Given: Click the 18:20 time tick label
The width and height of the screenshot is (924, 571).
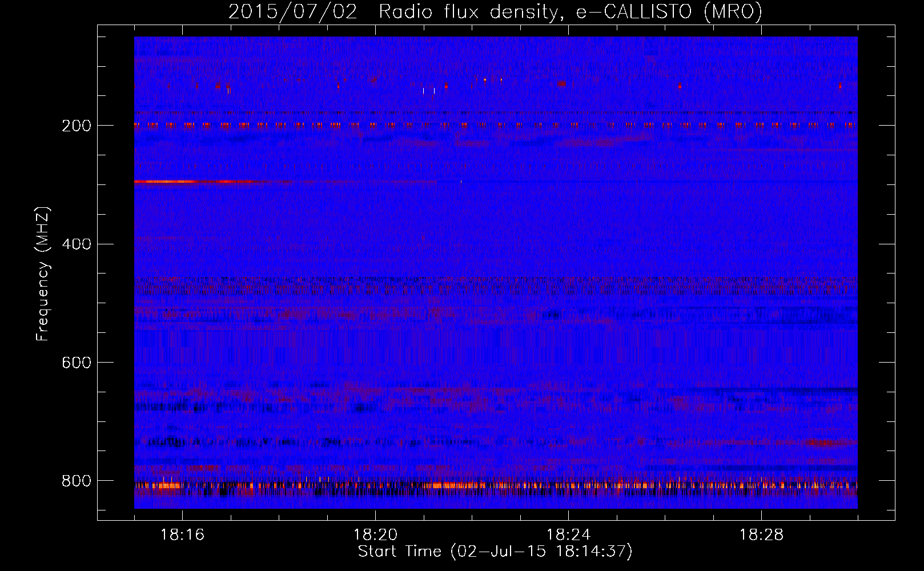Looking at the screenshot, I should click(x=375, y=534).
